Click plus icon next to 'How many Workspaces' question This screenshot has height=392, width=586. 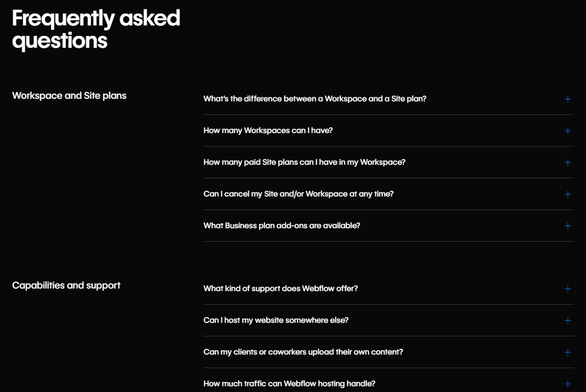[x=568, y=130]
